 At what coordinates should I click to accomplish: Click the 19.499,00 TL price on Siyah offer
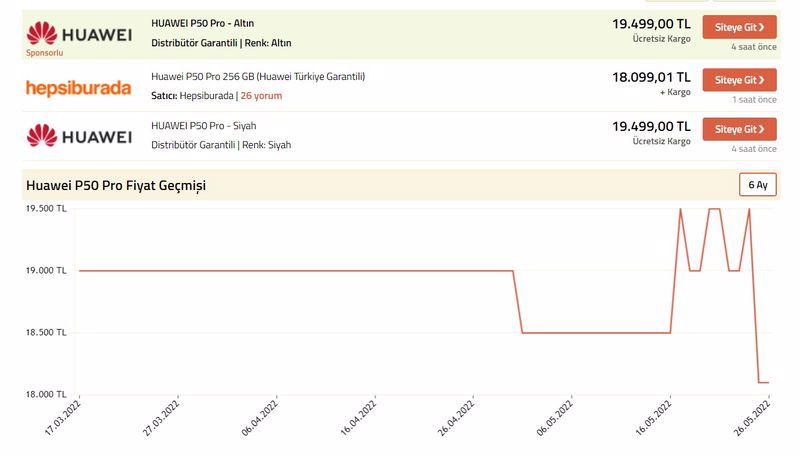(651, 126)
